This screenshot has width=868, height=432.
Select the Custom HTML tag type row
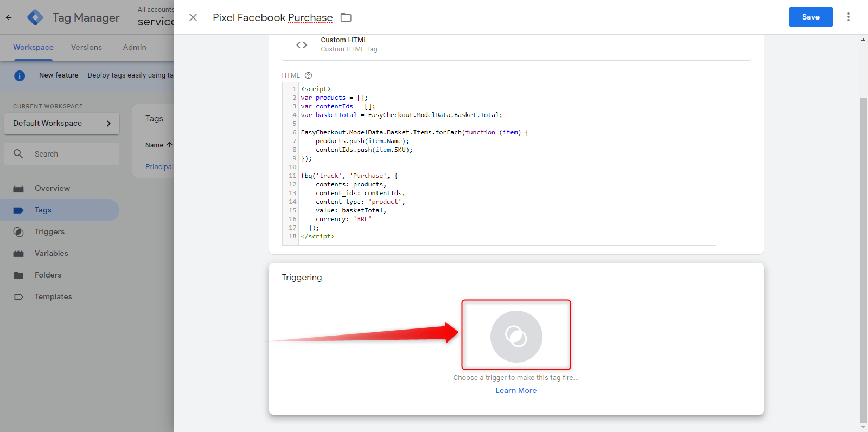coord(516,46)
